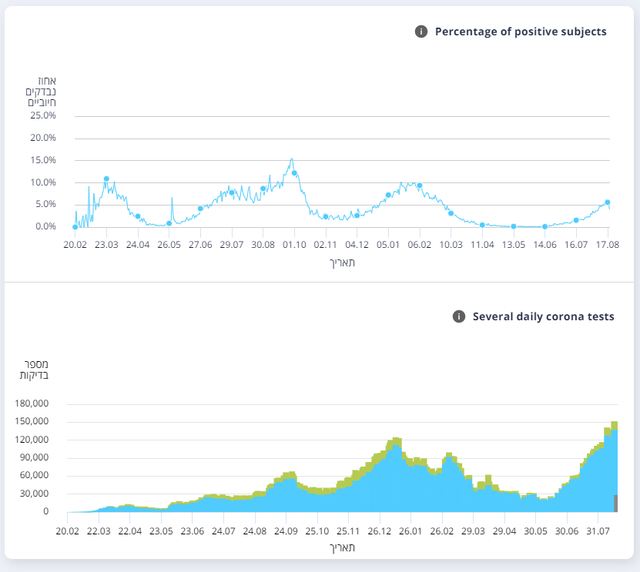Select data point at 16.07 on positivity chart

click(x=576, y=220)
